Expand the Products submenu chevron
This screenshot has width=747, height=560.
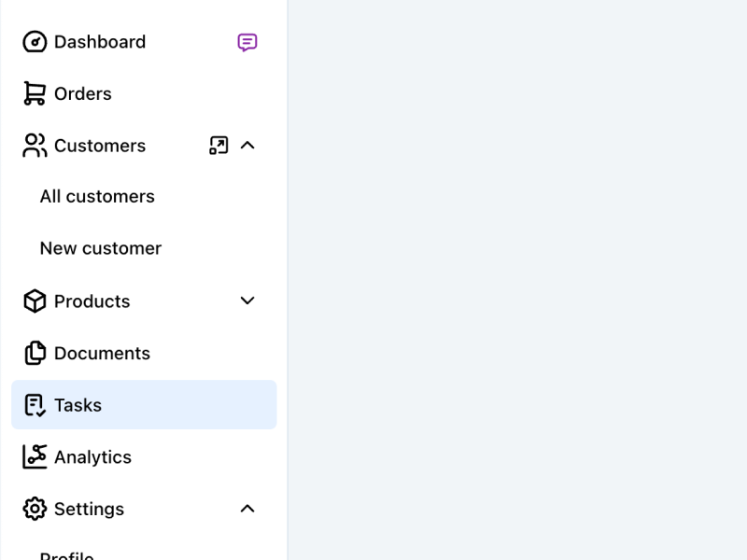[x=247, y=301]
